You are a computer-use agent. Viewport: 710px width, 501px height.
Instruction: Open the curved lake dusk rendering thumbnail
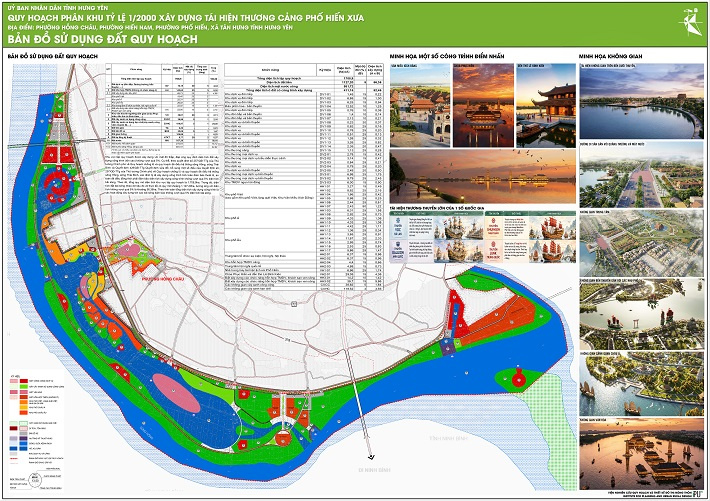[642, 101]
